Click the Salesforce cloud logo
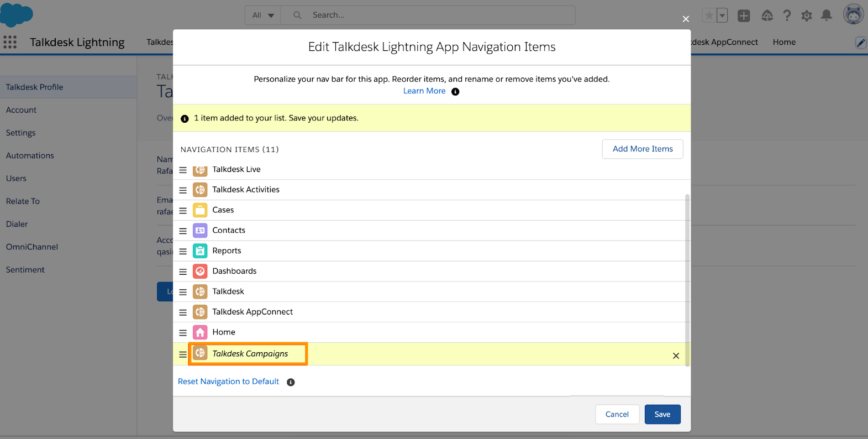This screenshot has width=868, height=439. click(17, 14)
